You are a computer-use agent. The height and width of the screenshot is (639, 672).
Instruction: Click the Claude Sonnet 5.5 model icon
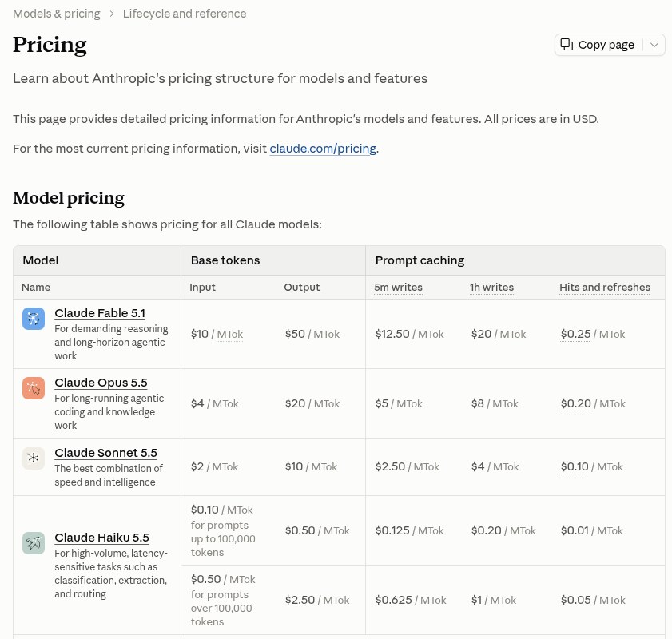pyautogui.click(x=34, y=458)
